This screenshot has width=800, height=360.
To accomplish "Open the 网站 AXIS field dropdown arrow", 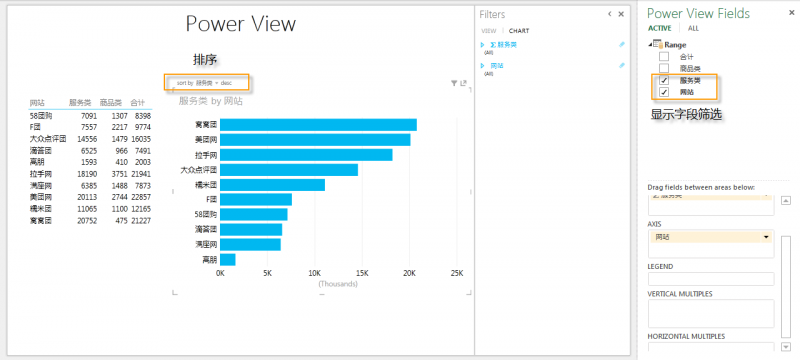I will pos(766,238).
